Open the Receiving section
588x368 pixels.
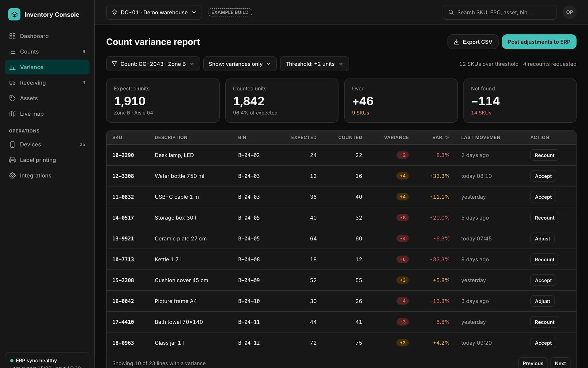[47, 83]
